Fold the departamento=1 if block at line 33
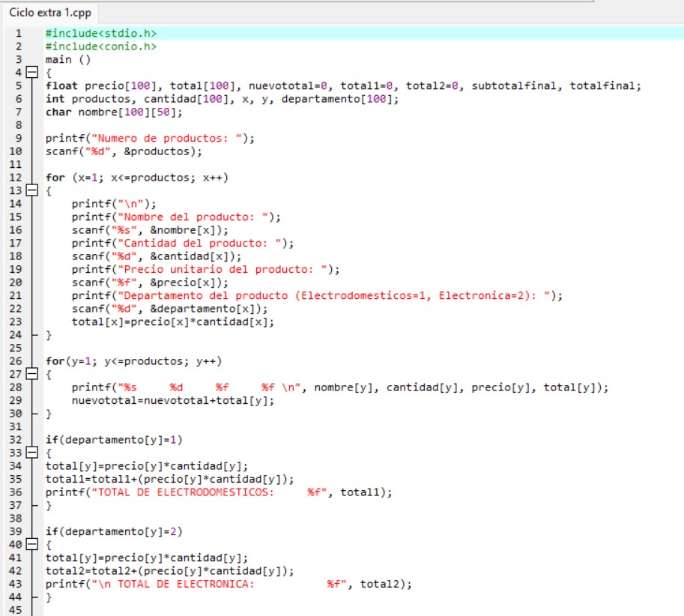Screen dimensions: 684x616 tap(31, 453)
